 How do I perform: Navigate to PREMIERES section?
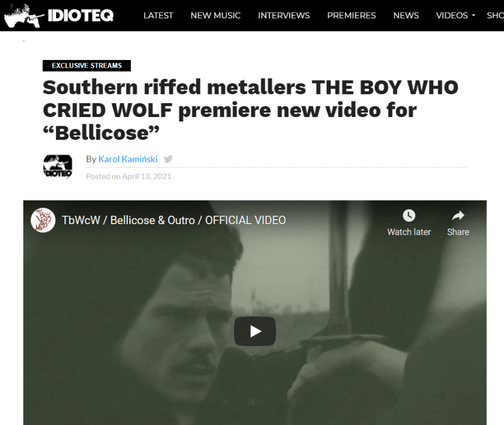[352, 16]
